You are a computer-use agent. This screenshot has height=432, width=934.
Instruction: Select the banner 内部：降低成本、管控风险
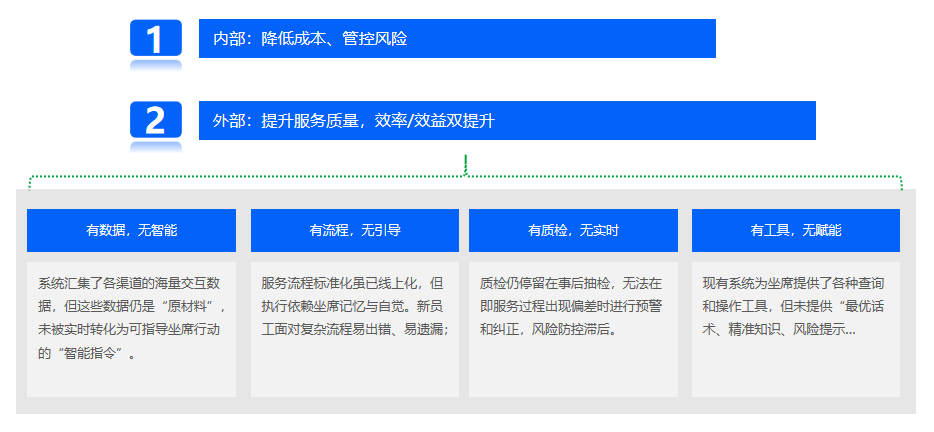[457, 39]
